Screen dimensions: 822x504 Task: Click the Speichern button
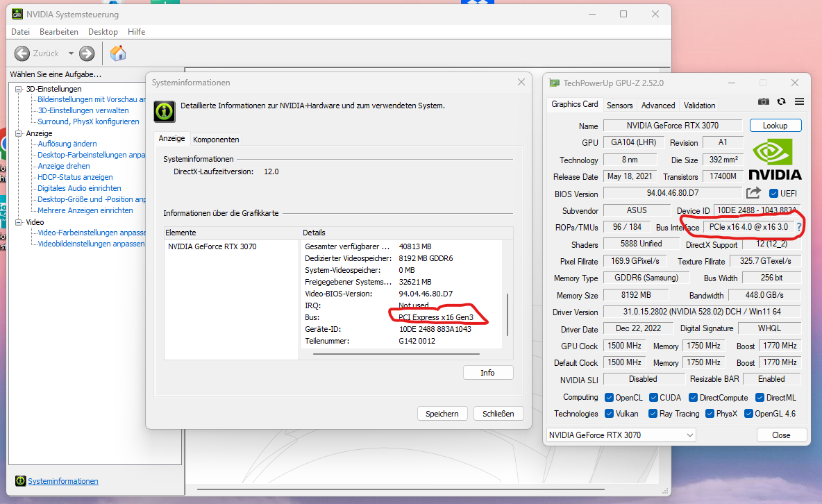pos(442,413)
